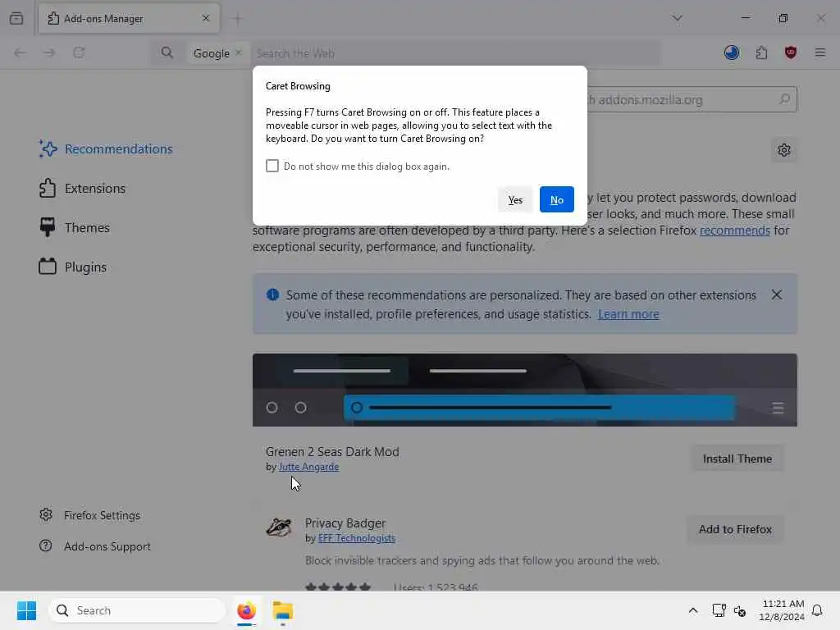The height and width of the screenshot is (630, 840).
Task: Open the uBlock Origin shield icon
Action: 791,52
